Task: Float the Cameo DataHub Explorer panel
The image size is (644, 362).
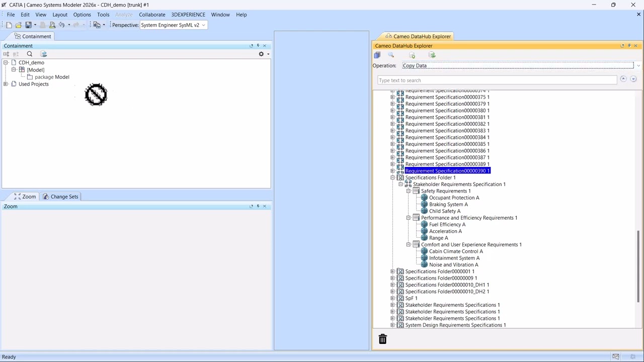Action: [x=622, y=46]
